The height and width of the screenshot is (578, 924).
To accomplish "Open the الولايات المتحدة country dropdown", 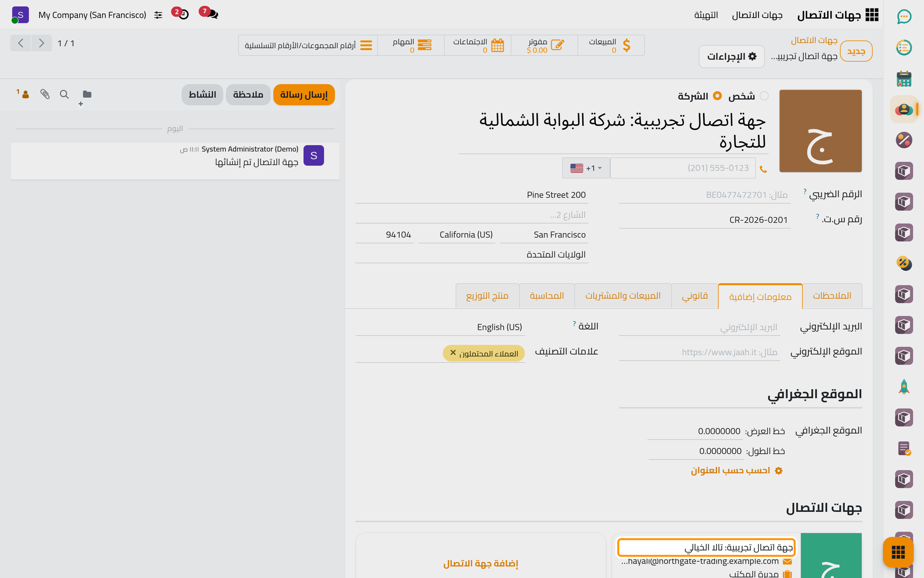I will [472, 255].
